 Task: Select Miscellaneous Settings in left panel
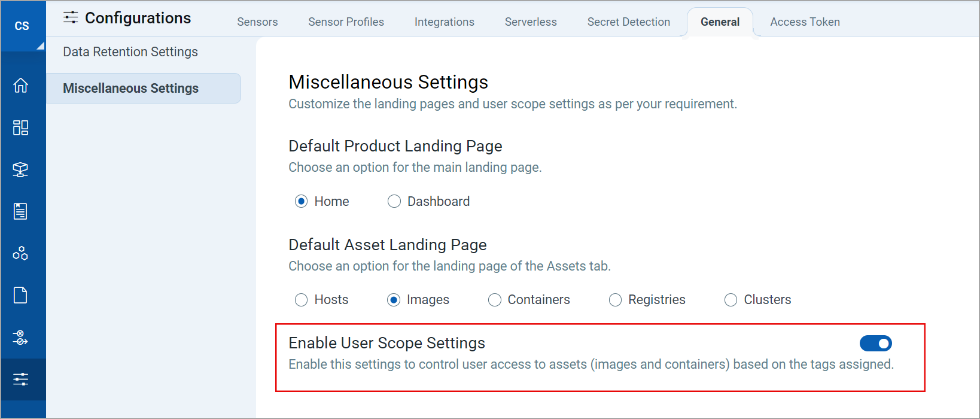click(x=130, y=89)
